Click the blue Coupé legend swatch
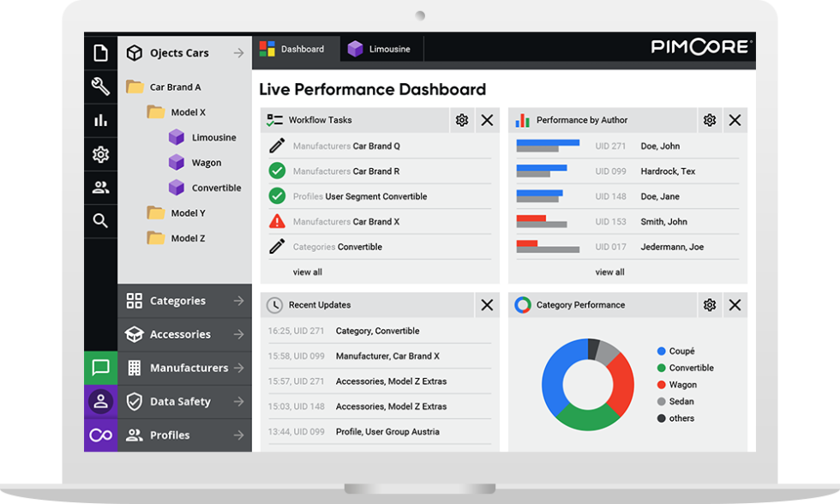Screen dimensions: 840x504 coord(662,351)
